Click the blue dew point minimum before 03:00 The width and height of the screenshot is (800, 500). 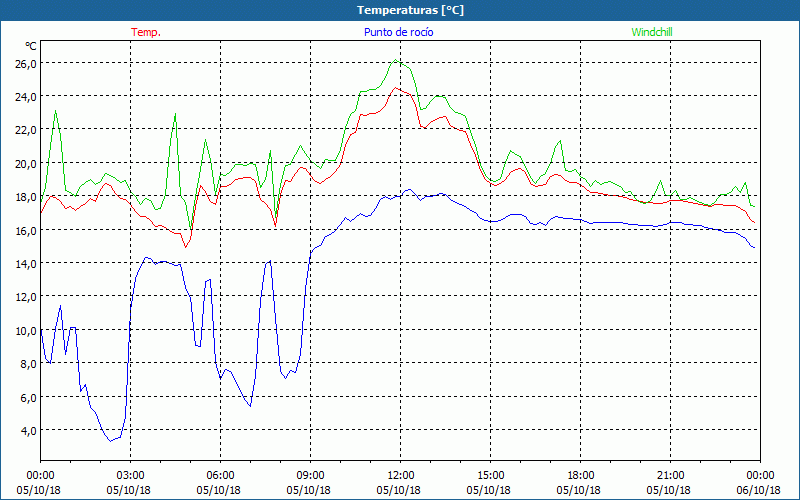point(110,441)
